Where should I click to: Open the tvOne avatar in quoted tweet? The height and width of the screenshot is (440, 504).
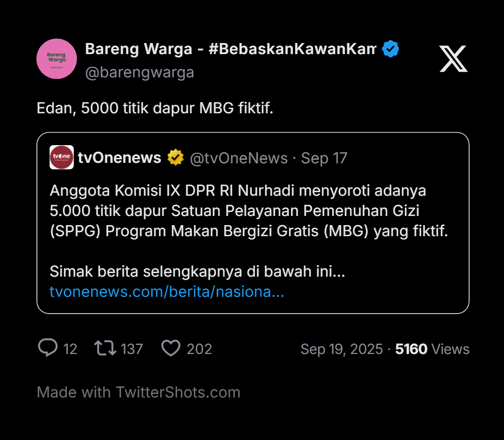click(62, 157)
